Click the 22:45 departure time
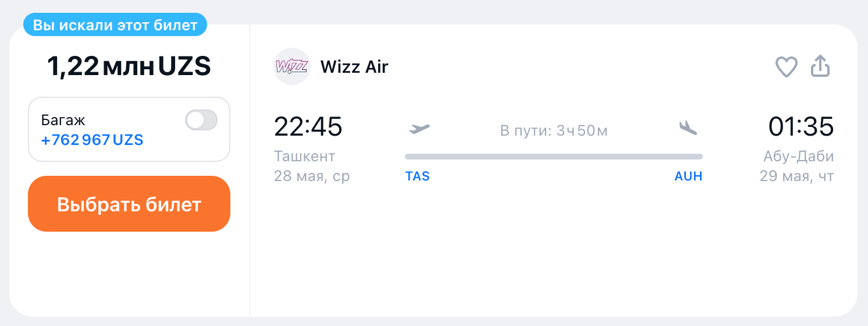Image resolution: width=868 pixels, height=326 pixels. 308,127
